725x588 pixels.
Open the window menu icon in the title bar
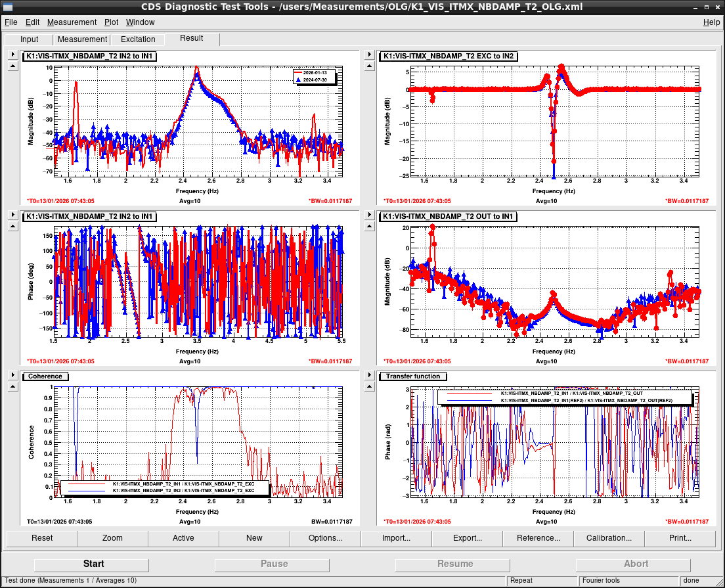(9, 7)
